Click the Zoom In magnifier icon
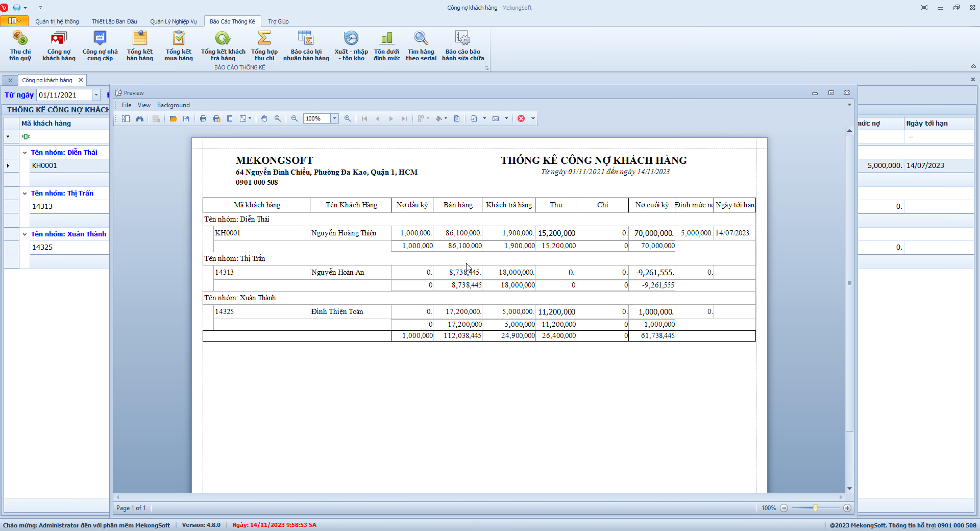This screenshot has height=531, width=980. point(348,118)
